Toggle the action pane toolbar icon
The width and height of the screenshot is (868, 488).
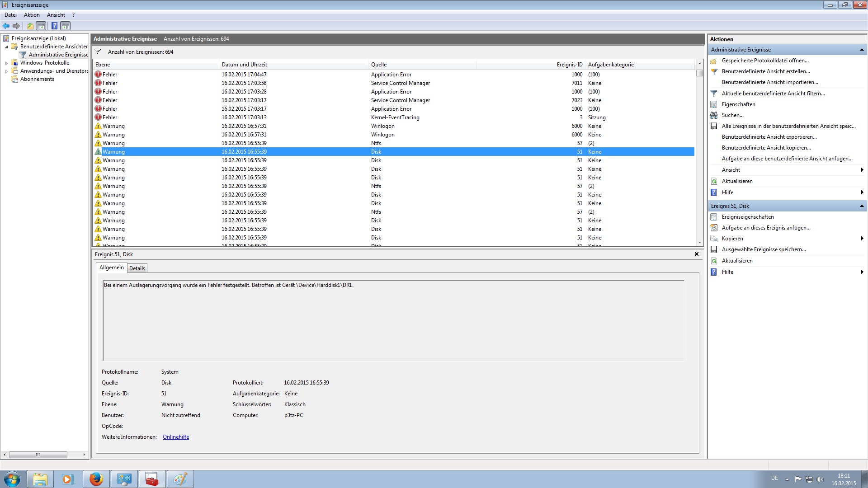coord(66,26)
